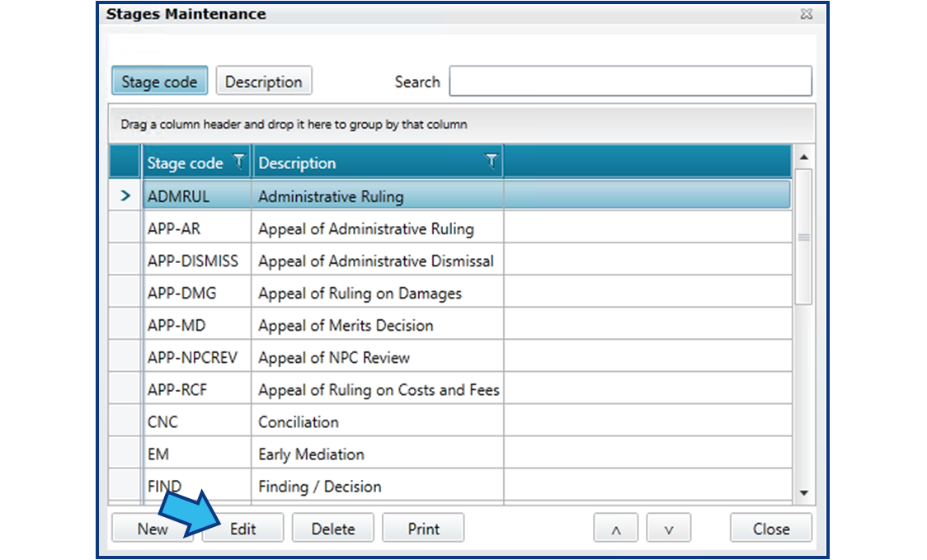Click the Edit button

coord(243,528)
